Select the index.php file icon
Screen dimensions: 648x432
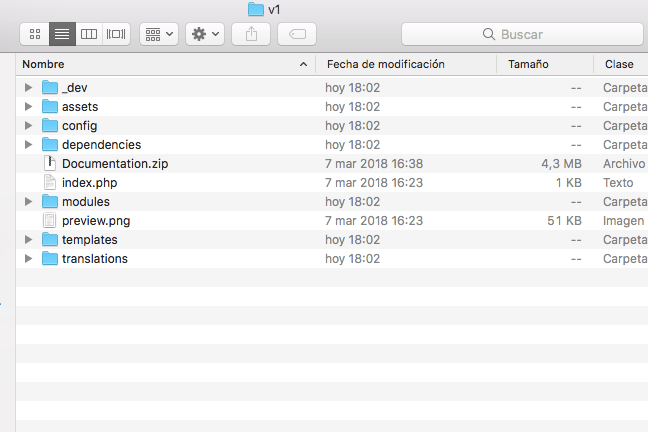50,182
